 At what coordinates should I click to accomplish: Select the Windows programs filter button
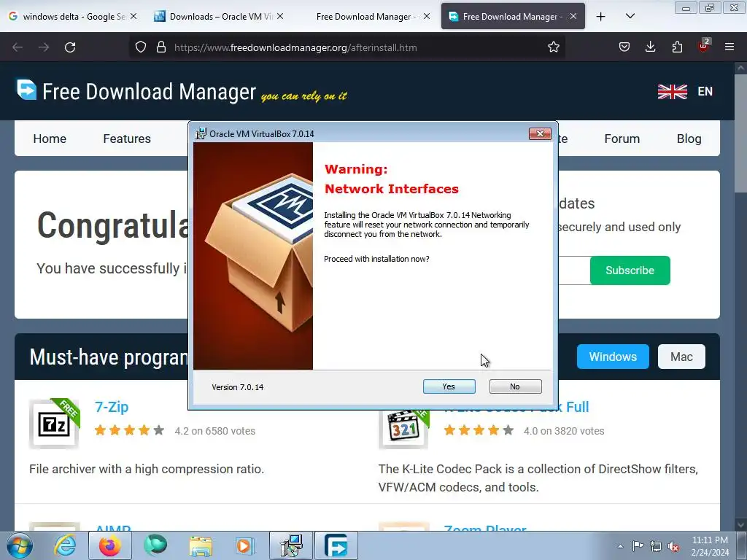click(x=613, y=357)
